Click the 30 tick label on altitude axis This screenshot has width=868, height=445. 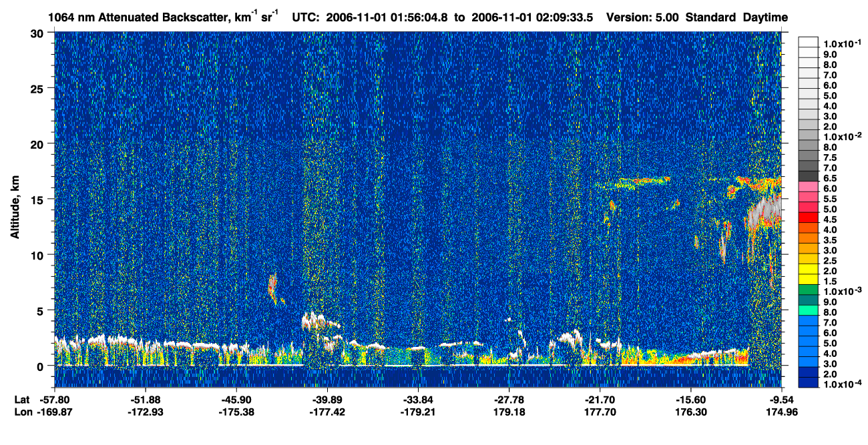39,33
